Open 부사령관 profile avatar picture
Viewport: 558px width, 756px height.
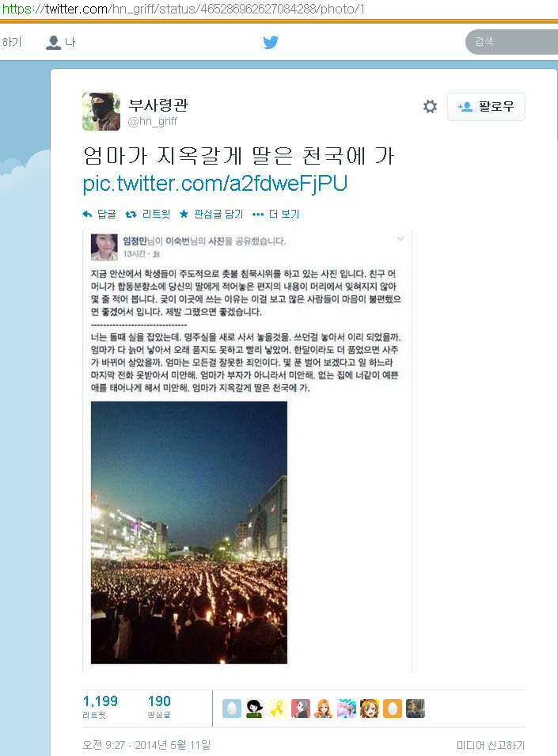(x=101, y=112)
